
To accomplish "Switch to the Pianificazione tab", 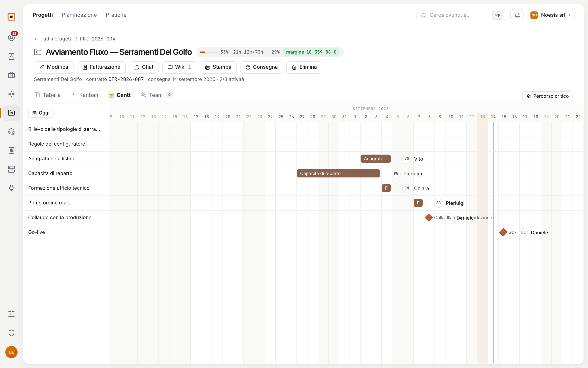I will [x=79, y=15].
